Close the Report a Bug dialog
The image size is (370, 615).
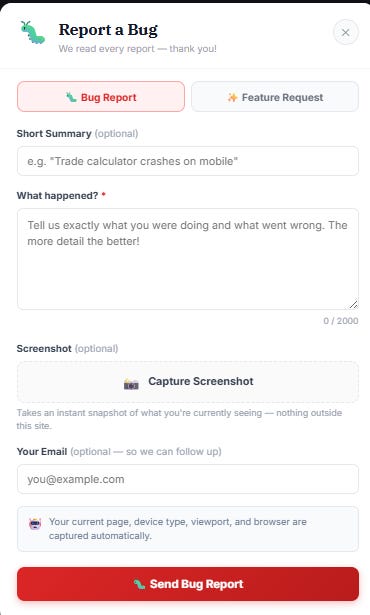click(345, 33)
